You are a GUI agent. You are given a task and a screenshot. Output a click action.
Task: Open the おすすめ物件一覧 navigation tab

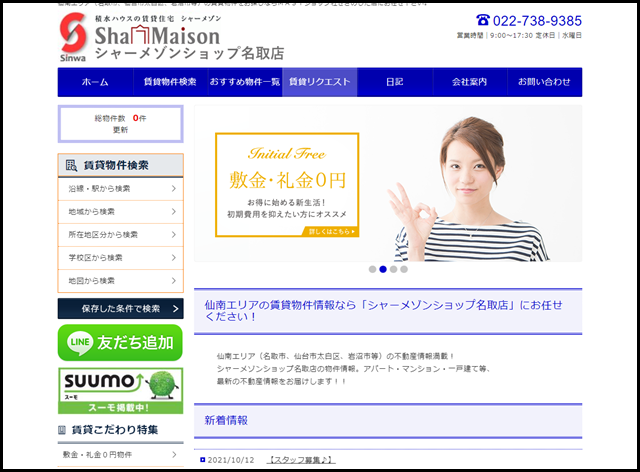[245, 82]
